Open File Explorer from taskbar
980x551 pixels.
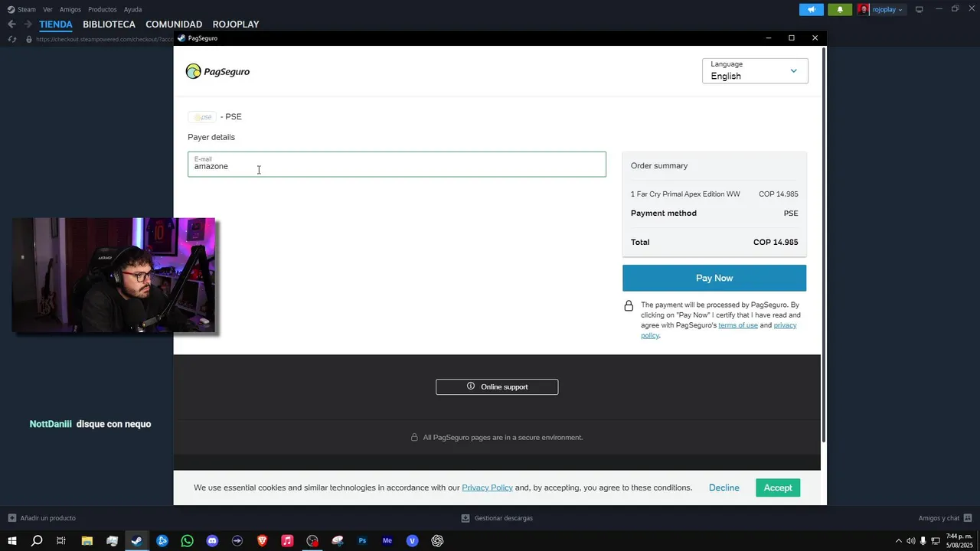[x=87, y=541]
